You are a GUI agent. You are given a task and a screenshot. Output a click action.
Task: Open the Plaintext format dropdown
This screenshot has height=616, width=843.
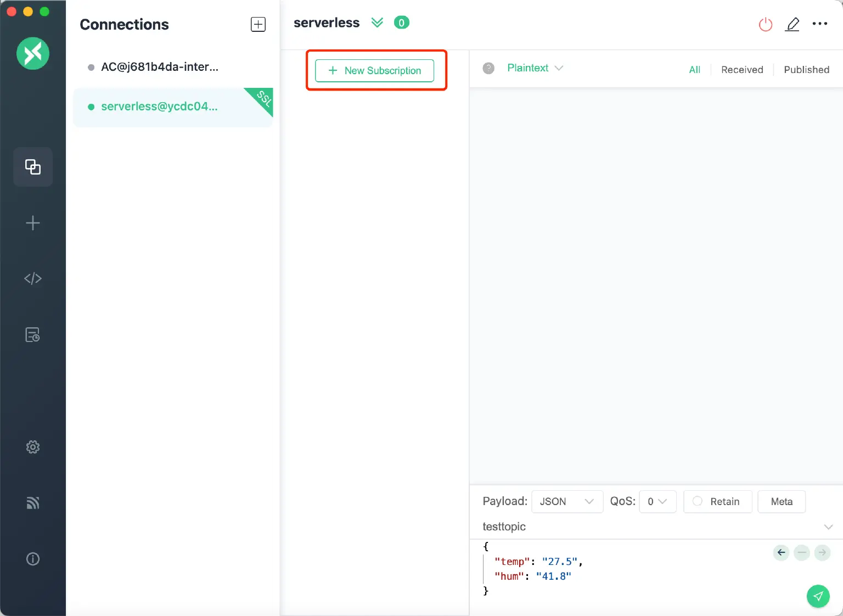coord(535,68)
